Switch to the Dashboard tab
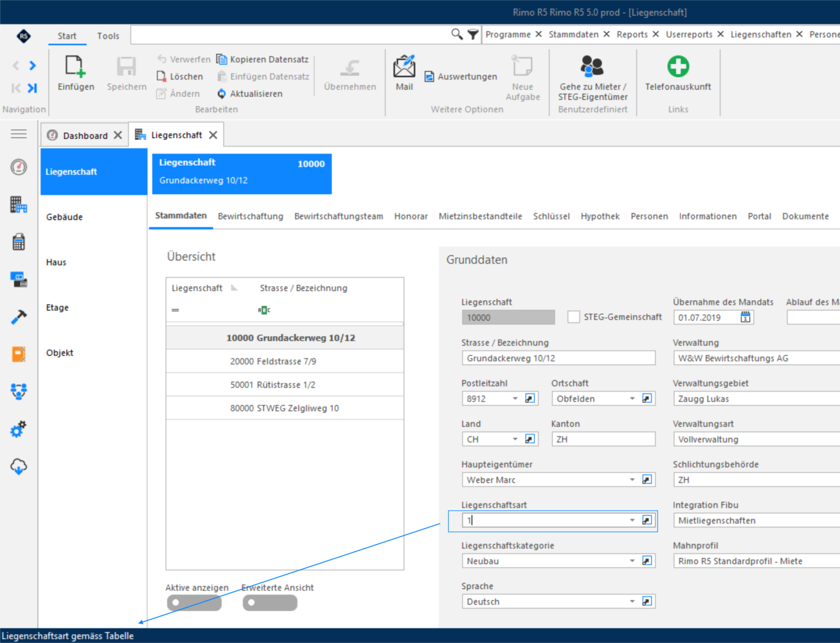The width and height of the screenshot is (840, 643). pyautogui.click(x=85, y=135)
